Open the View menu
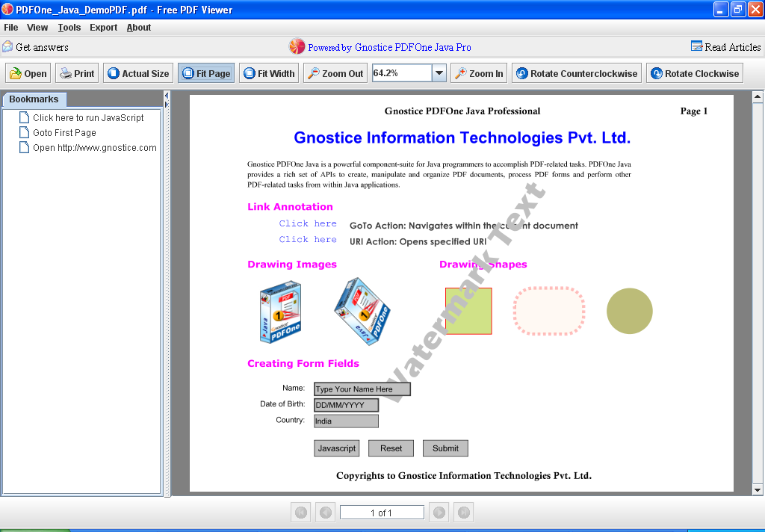 pos(37,28)
